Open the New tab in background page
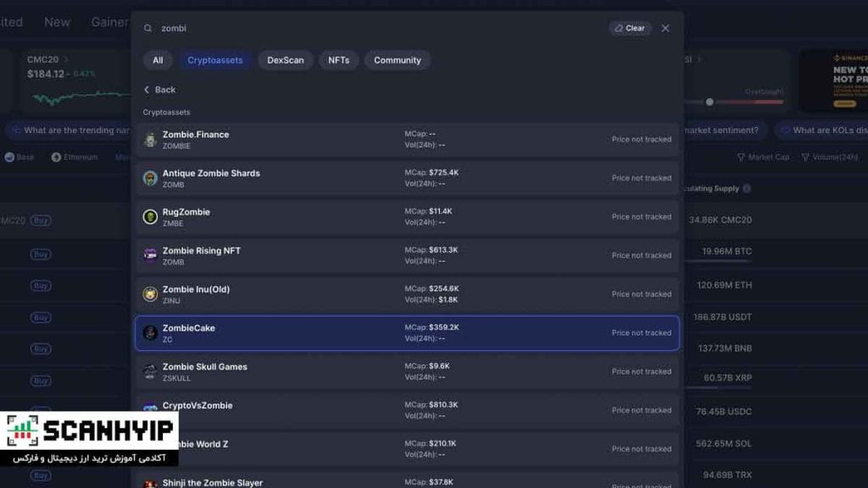The width and height of the screenshot is (868, 488). tap(57, 22)
